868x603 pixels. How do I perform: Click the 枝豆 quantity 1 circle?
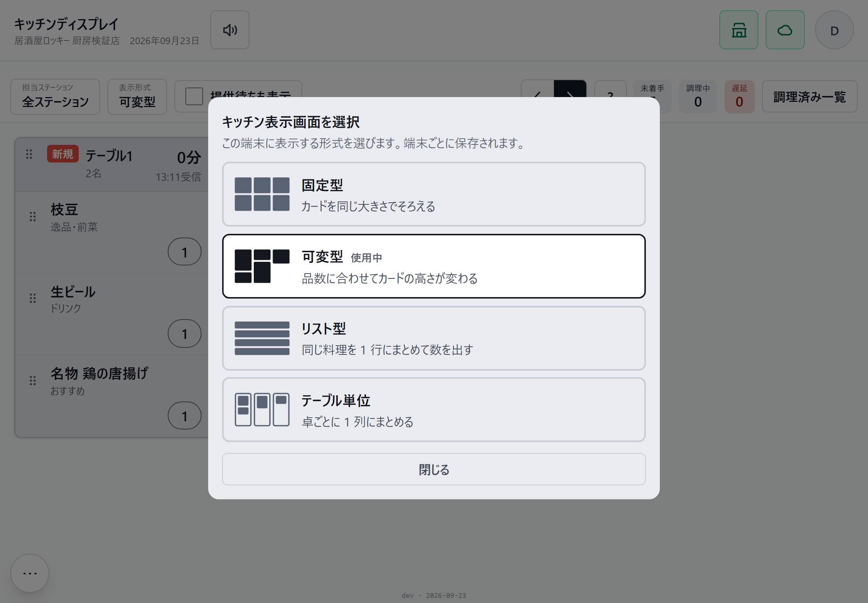click(x=184, y=251)
